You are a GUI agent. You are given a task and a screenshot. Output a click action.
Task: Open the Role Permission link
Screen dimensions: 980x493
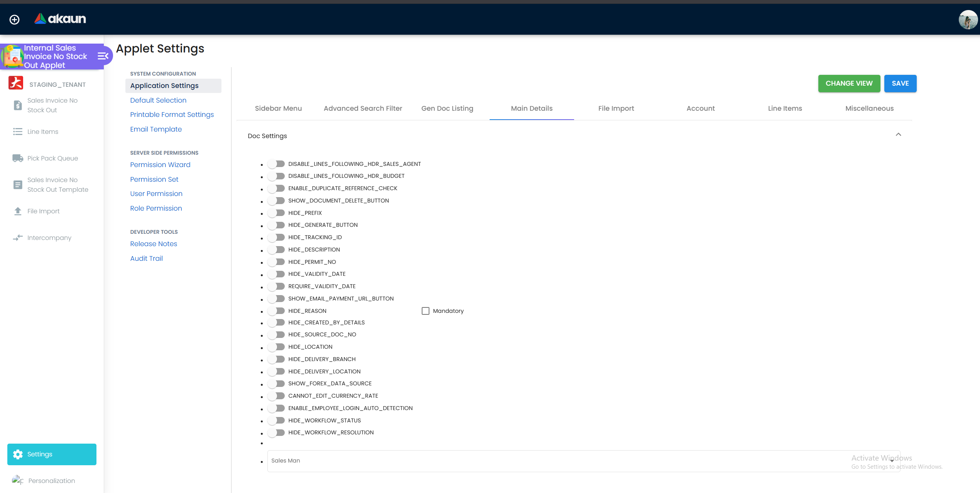pyautogui.click(x=156, y=208)
